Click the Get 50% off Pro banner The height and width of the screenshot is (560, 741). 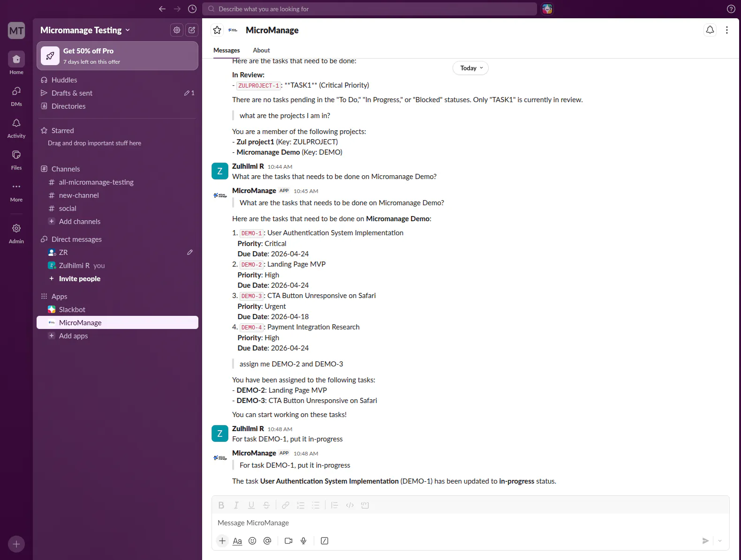pos(117,56)
